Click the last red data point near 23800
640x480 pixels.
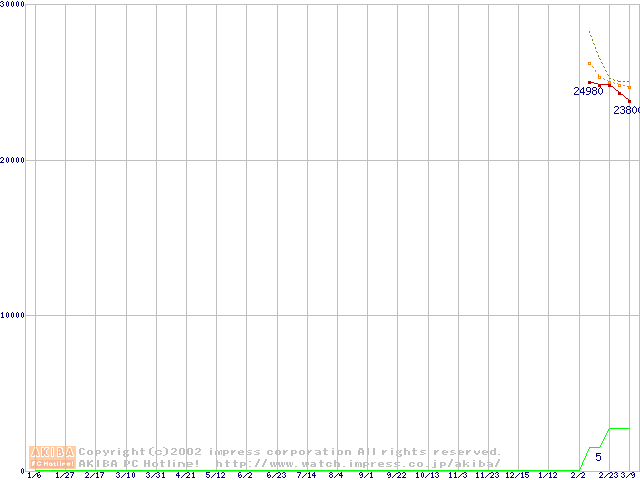pyautogui.click(x=629, y=100)
